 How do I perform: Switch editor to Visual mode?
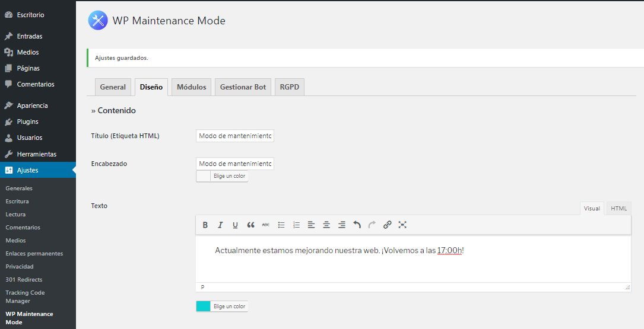(x=592, y=209)
